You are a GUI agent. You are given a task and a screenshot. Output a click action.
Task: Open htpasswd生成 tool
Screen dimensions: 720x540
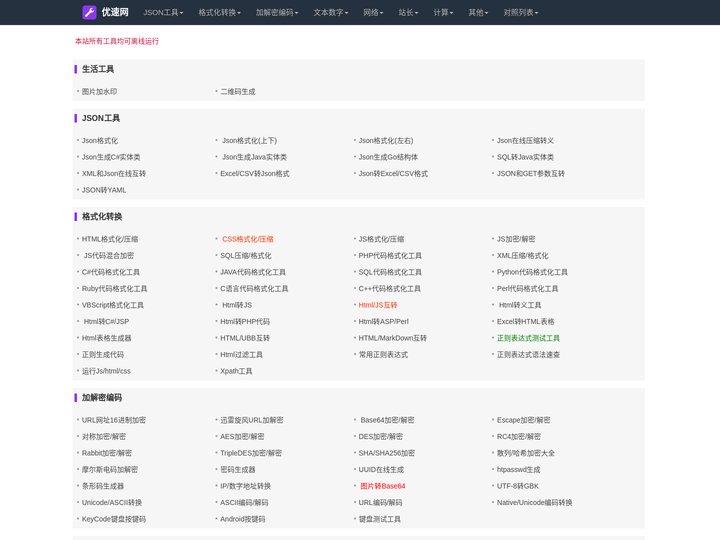coord(518,470)
